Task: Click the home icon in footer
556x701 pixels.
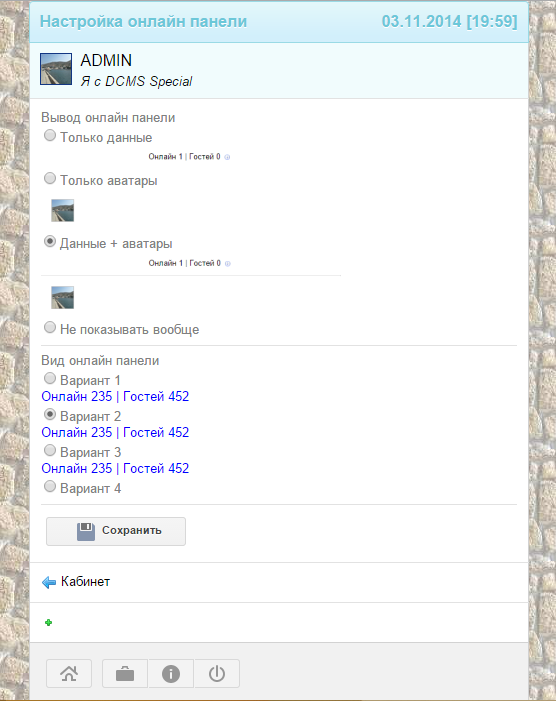Action: [x=69, y=673]
